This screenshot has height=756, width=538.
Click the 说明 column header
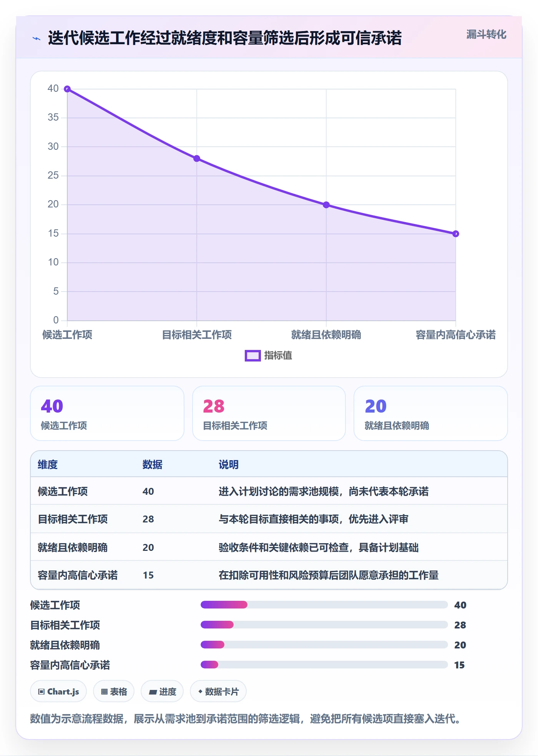coord(229,464)
